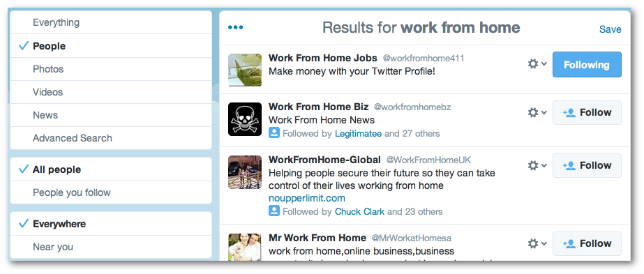Follow WorkFromHome-Global account

(587, 165)
